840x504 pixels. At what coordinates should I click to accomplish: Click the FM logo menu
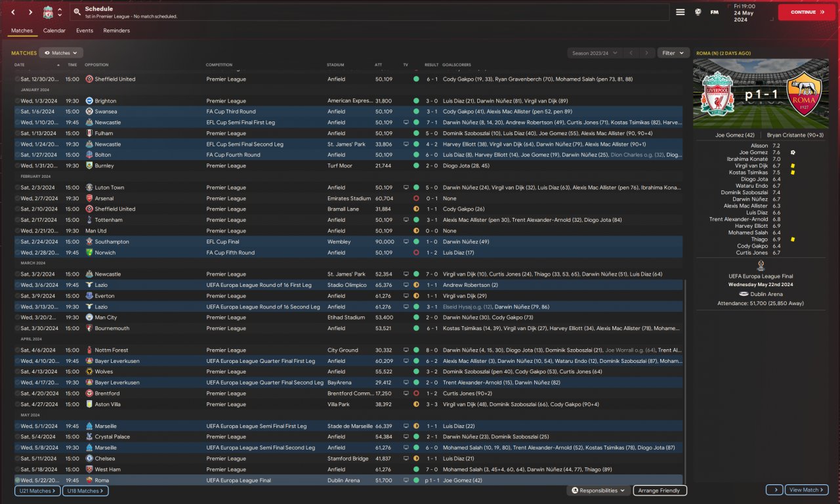(714, 12)
